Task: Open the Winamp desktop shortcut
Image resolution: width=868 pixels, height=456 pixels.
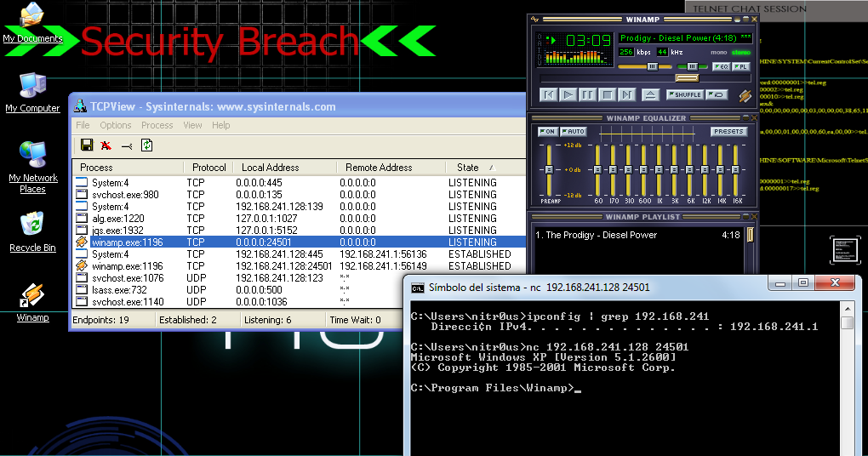Action: pyautogui.click(x=32, y=302)
